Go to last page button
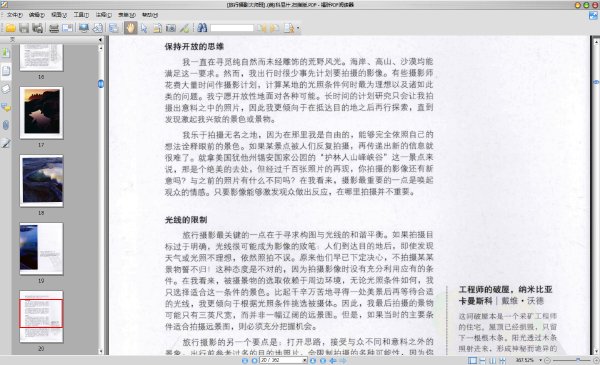 click(x=323, y=360)
